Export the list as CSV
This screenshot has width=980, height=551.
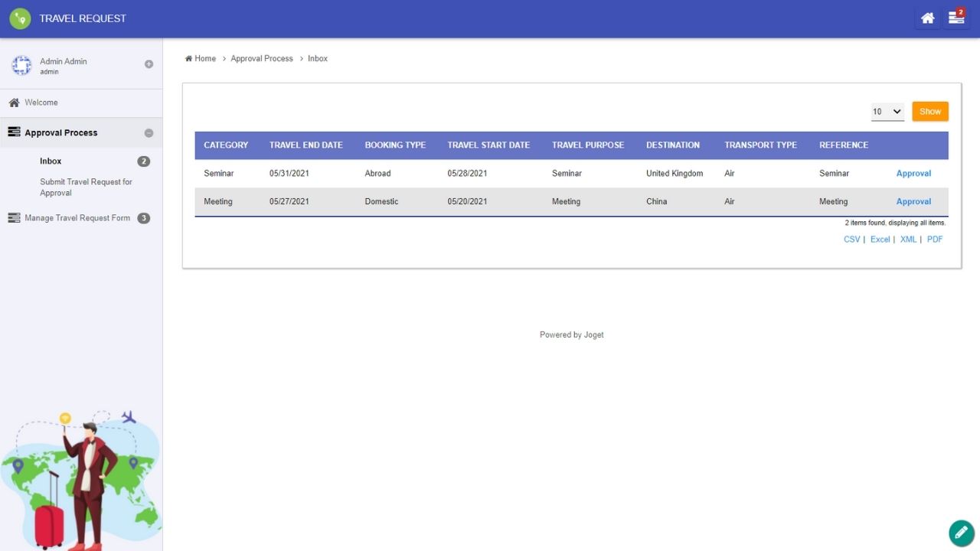[x=851, y=240]
